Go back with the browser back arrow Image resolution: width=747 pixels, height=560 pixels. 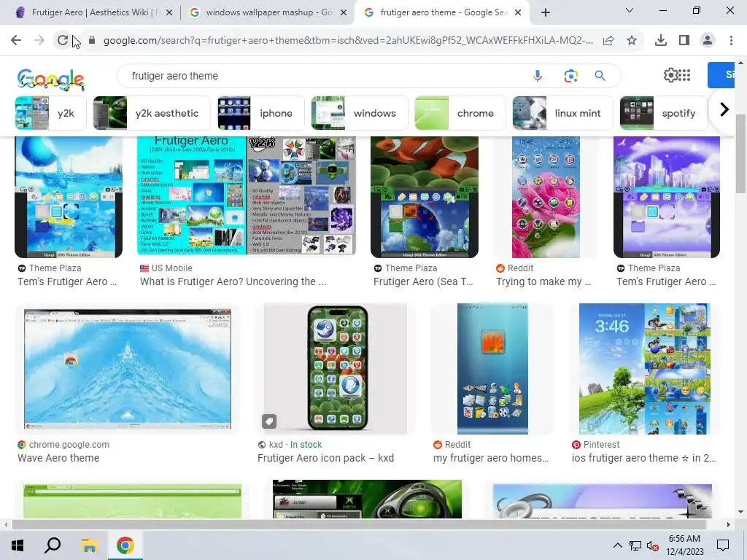tap(16, 41)
